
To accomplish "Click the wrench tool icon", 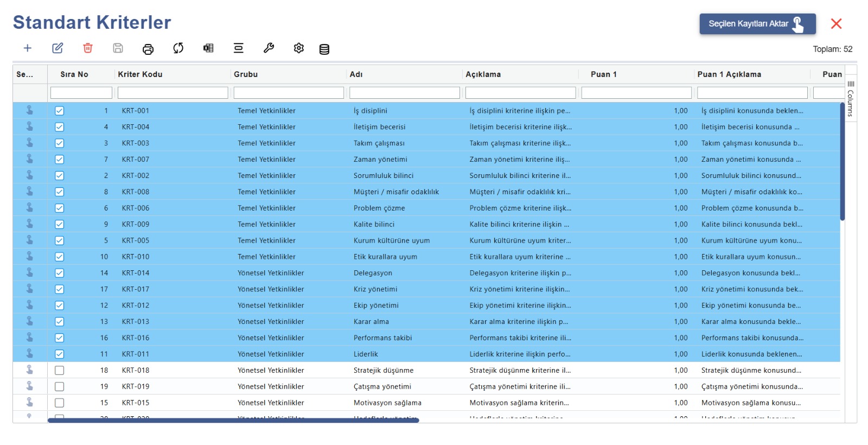I will [269, 48].
